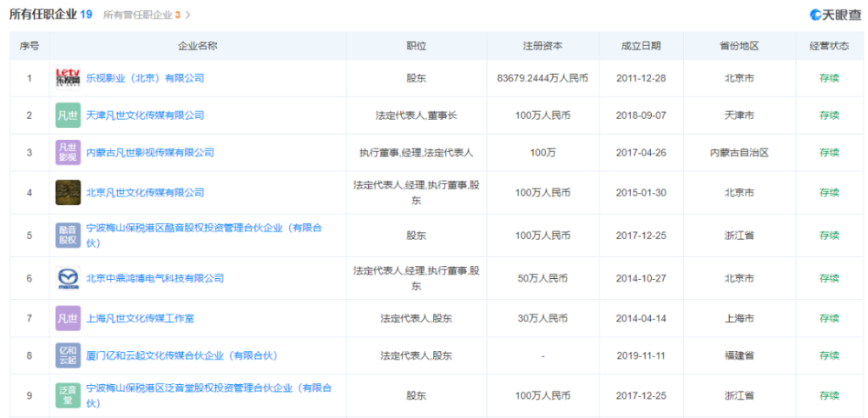Click the 省份地区 column header
Screen dimensions: 868x418
740,46
